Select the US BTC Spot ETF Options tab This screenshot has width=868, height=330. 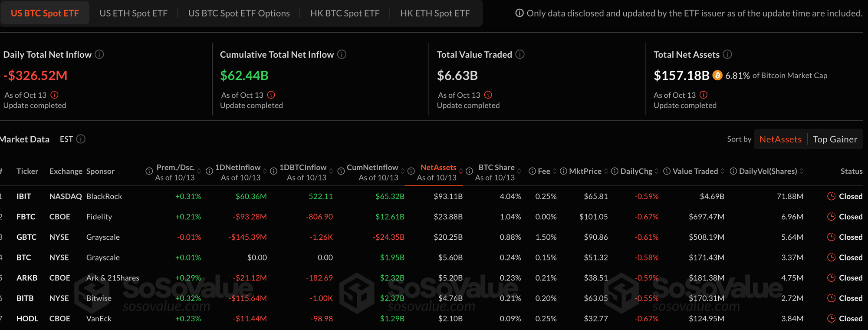239,13
